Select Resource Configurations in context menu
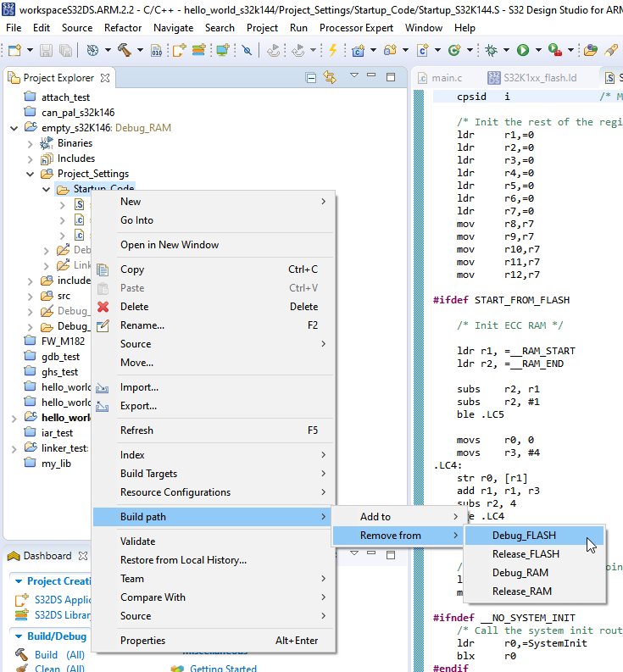The image size is (623, 672). 214,492
